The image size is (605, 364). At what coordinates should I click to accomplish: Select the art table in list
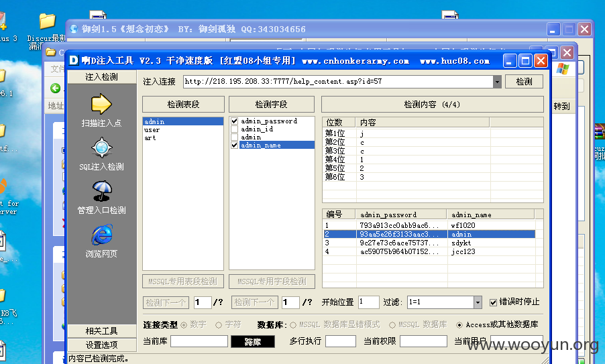click(183, 137)
